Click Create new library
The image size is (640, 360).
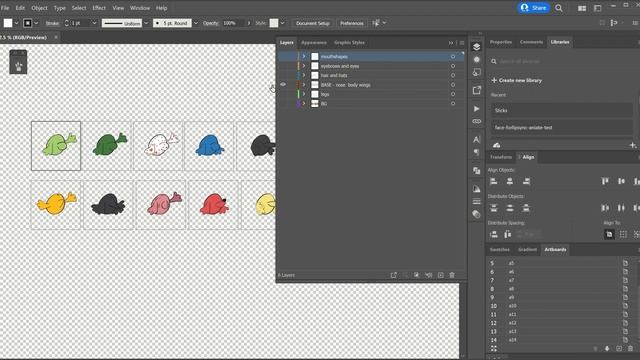point(517,80)
